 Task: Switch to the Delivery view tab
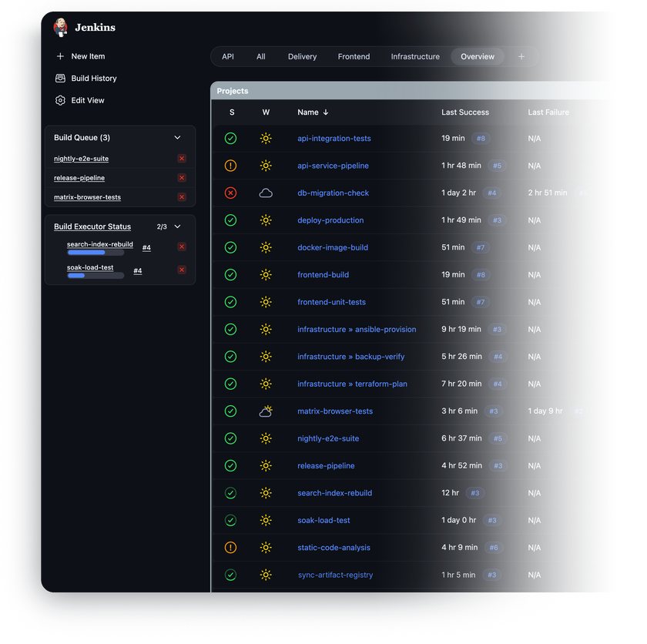coord(302,56)
